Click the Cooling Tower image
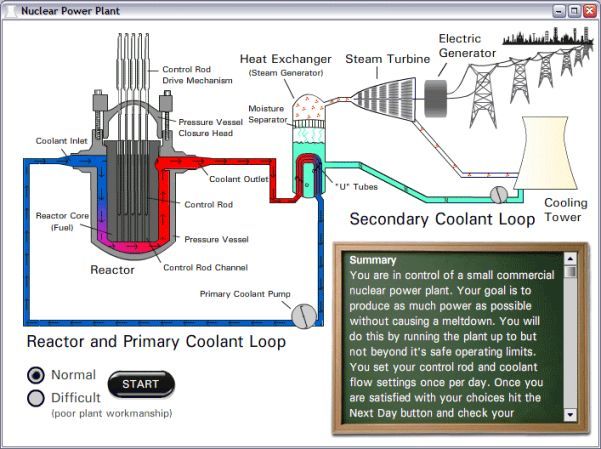 click(546, 153)
